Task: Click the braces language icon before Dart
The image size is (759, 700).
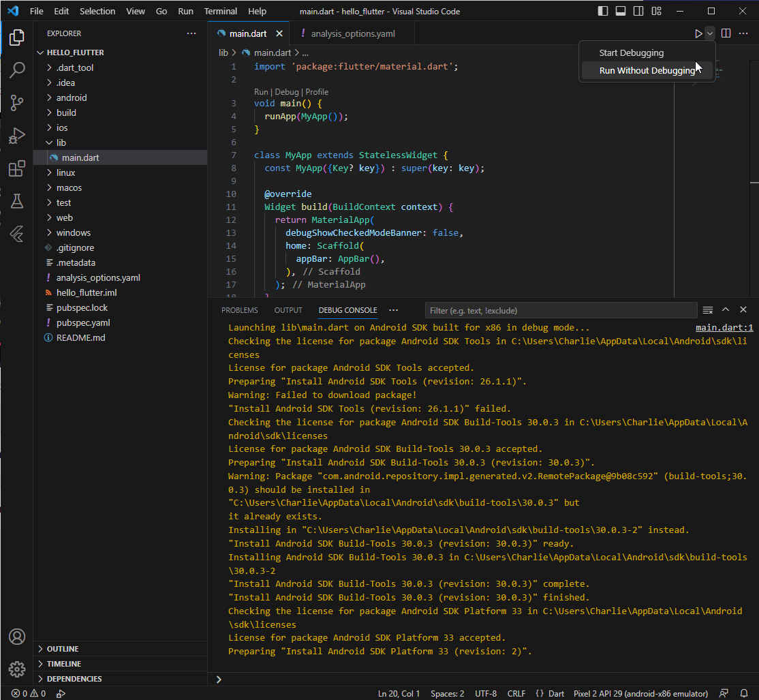Action: (x=540, y=694)
